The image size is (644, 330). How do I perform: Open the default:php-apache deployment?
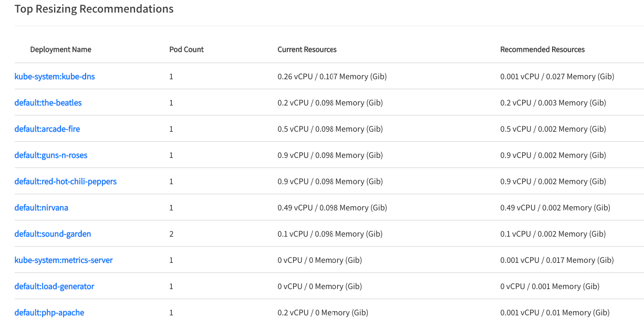pyautogui.click(x=49, y=313)
